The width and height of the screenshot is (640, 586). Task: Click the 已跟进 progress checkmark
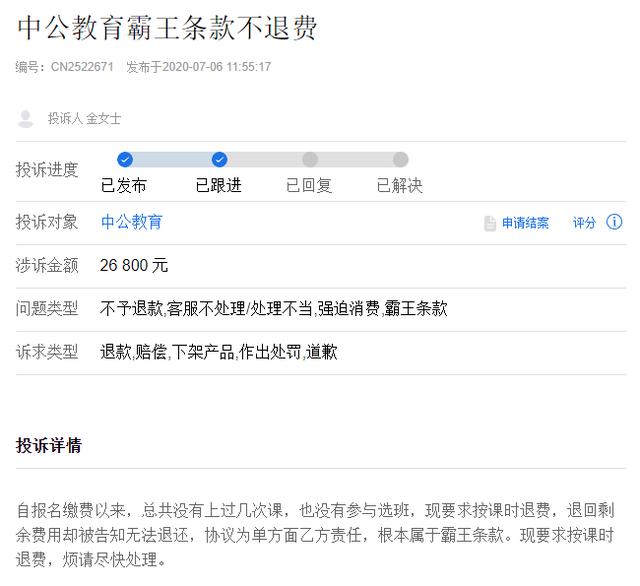pyautogui.click(x=220, y=160)
